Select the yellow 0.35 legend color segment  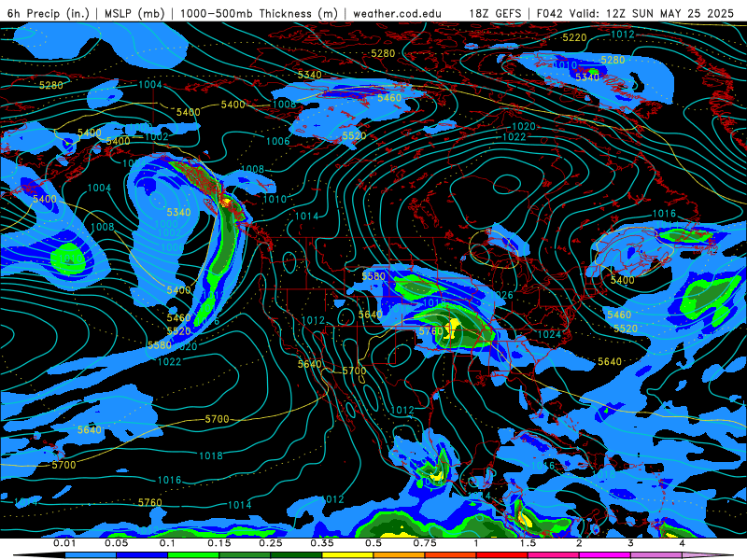(347, 555)
